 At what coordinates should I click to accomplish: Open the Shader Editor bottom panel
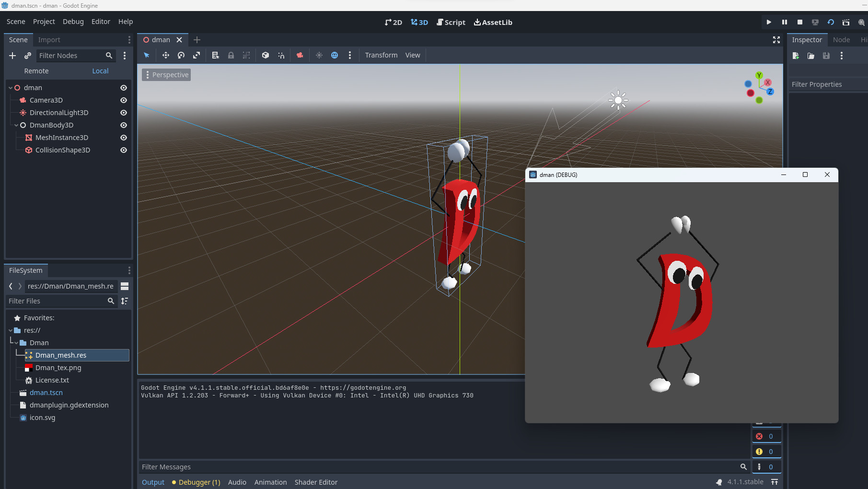(316, 482)
